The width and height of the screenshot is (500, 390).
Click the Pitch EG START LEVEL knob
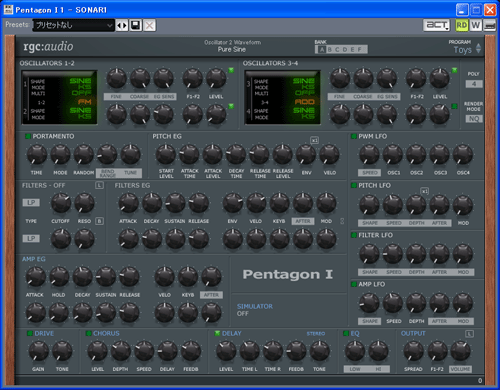tap(166, 154)
